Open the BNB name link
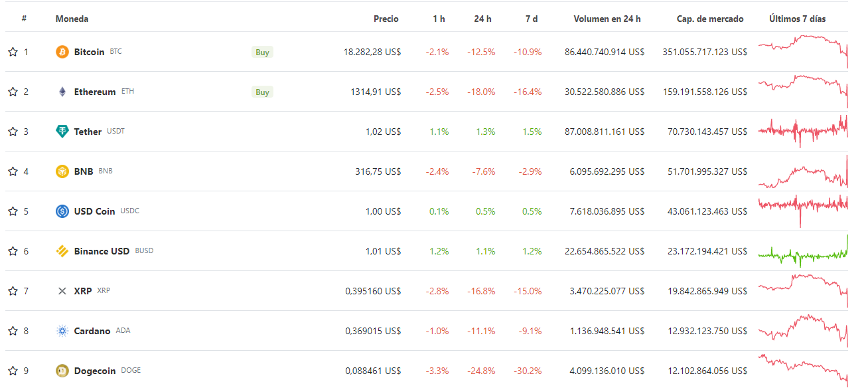This screenshot has height=388, width=868. point(84,171)
